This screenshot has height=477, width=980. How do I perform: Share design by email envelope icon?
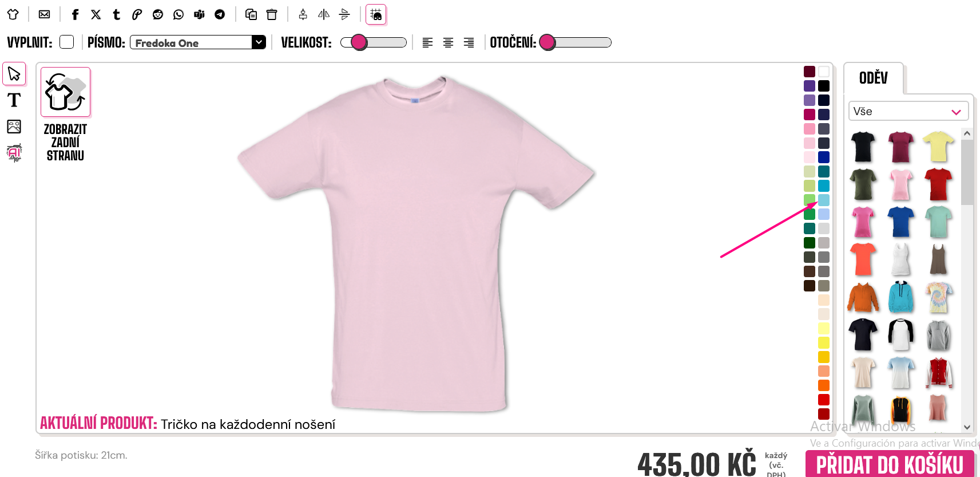click(x=44, y=14)
